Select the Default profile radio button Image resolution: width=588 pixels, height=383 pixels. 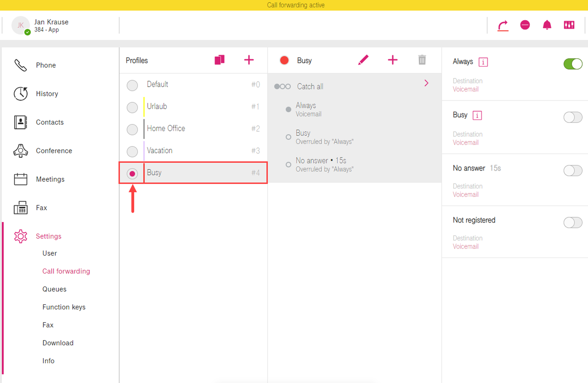(x=132, y=85)
